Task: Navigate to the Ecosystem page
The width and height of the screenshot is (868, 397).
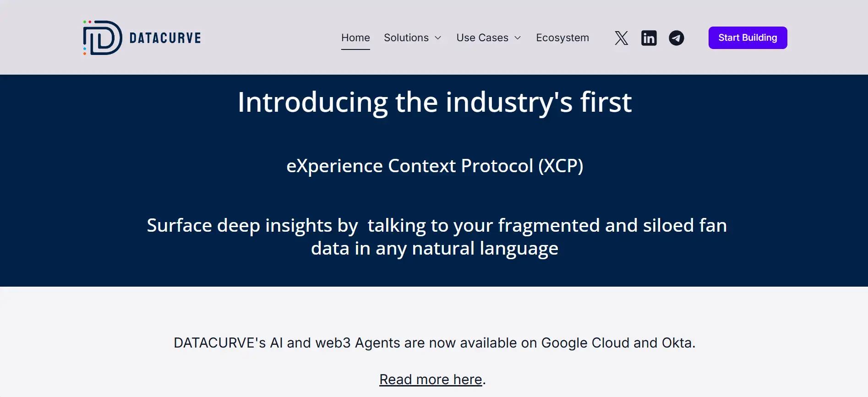Action: tap(562, 38)
